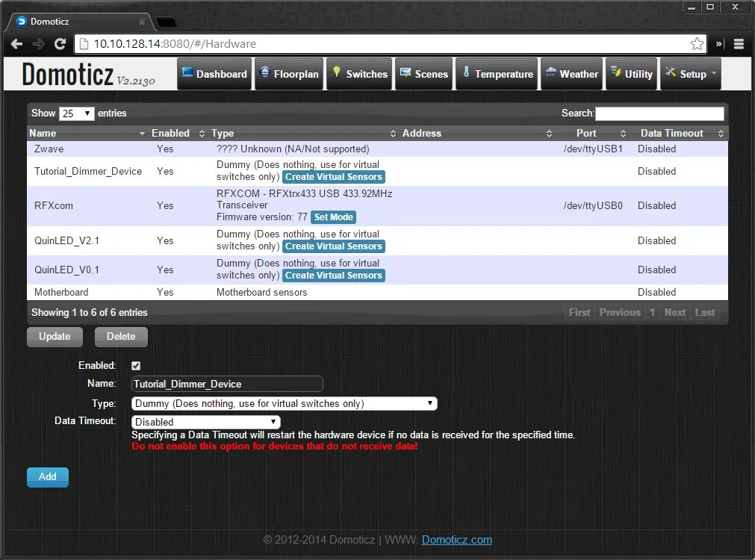The height and width of the screenshot is (560, 755).
Task: Go to Last page of entries
Action: (705, 313)
